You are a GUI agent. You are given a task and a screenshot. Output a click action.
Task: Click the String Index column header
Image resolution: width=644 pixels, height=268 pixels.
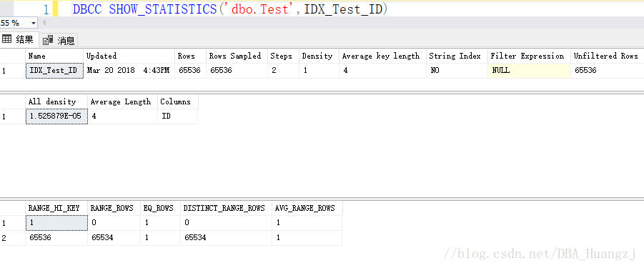click(x=457, y=56)
